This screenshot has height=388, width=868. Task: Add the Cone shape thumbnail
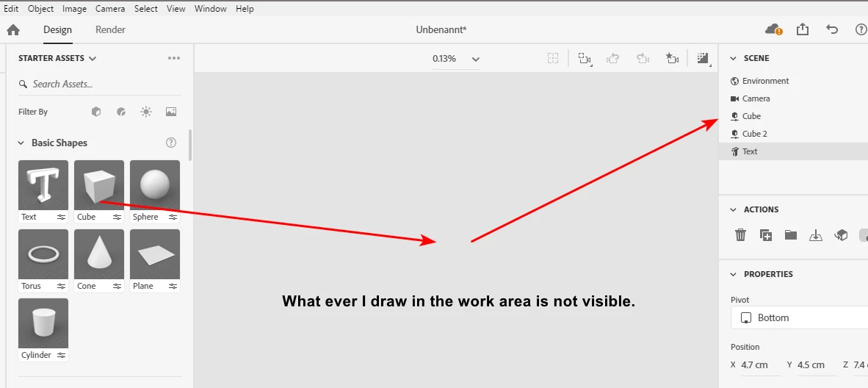[x=99, y=254]
